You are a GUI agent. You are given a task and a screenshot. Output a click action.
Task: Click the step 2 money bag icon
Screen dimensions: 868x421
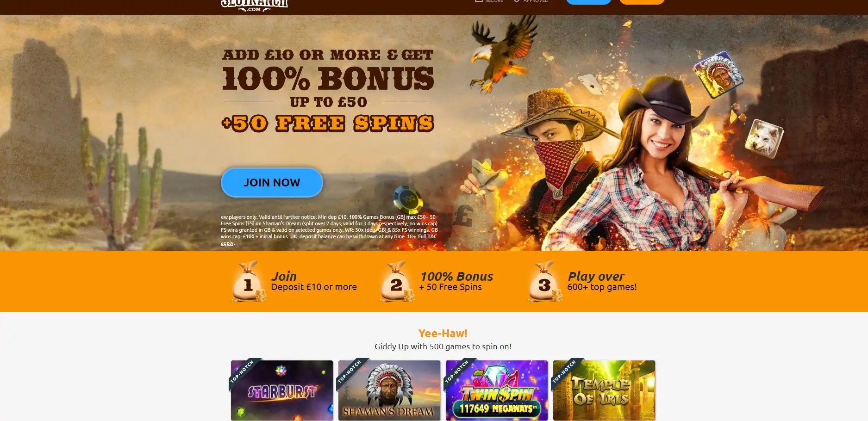(397, 281)
